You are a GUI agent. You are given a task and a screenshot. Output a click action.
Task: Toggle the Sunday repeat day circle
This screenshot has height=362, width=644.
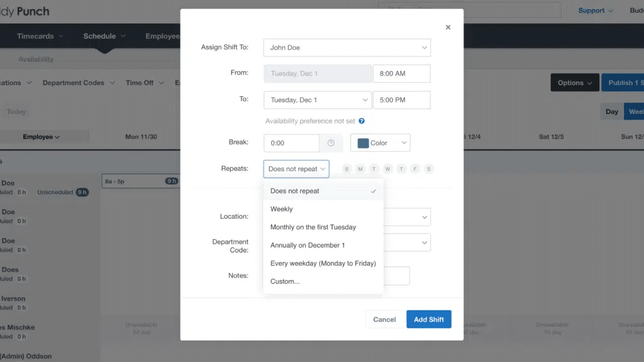click(347, 169)
